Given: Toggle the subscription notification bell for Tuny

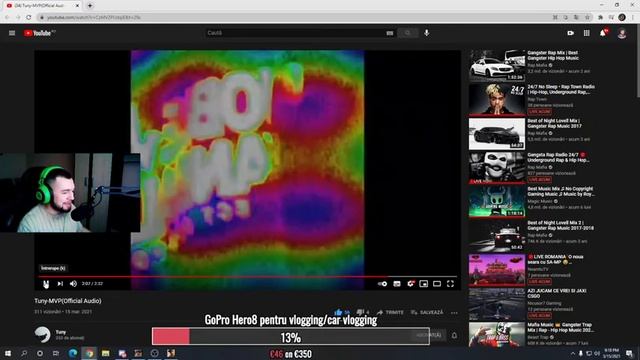Looking at the screenshot, I should click(454, 336).
